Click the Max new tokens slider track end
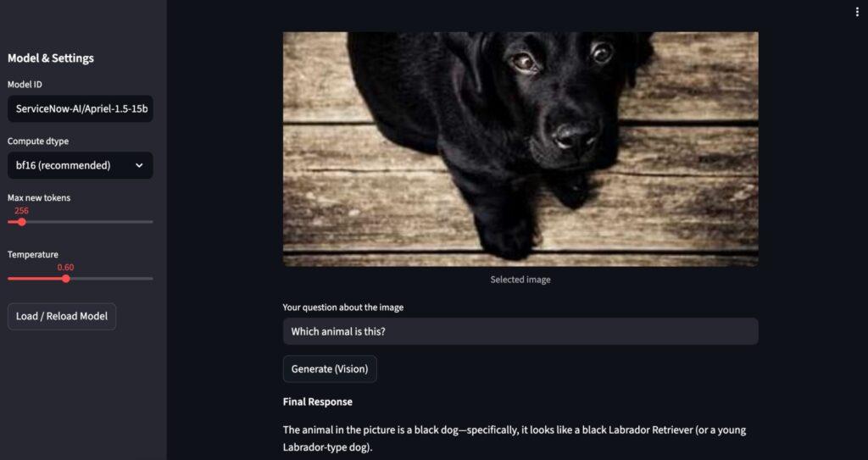 coord(151,222)
